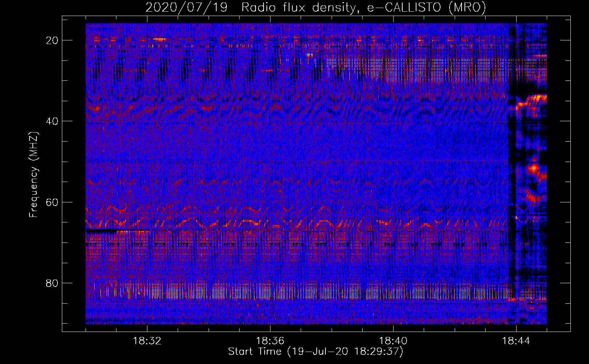
Task: Click the "Frequency (MHZ)" axis label
Action: [x=33, y=175]
